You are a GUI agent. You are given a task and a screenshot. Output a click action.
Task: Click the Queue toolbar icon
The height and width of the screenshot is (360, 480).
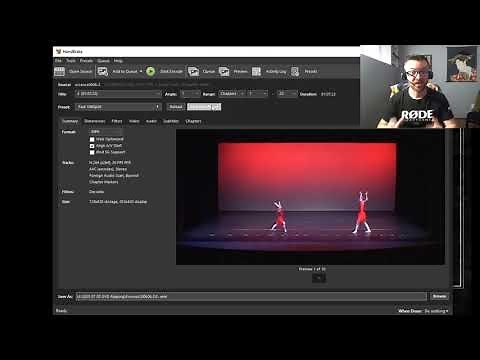(193, 71)
